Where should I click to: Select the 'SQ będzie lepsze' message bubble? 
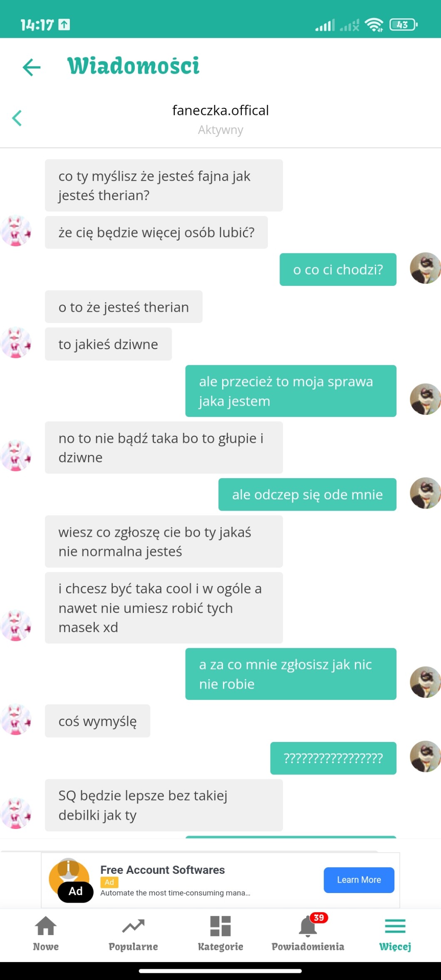164,805
